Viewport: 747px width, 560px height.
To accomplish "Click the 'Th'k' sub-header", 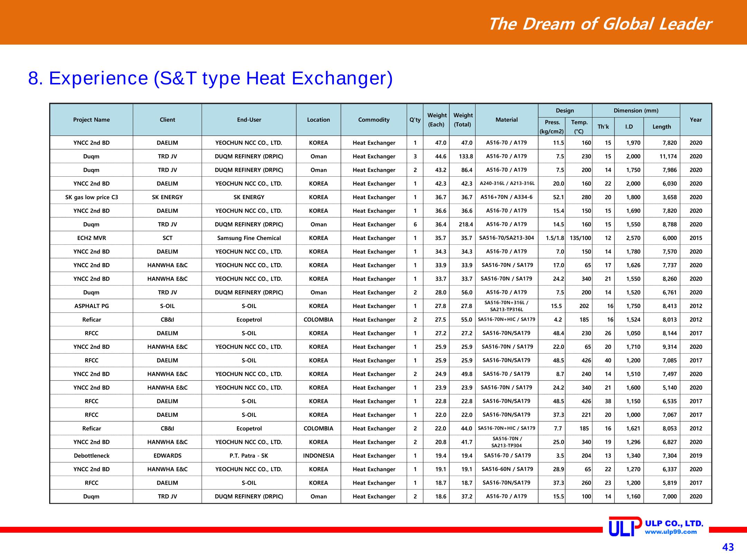I will pyautogui.click(x=603, y=127).
